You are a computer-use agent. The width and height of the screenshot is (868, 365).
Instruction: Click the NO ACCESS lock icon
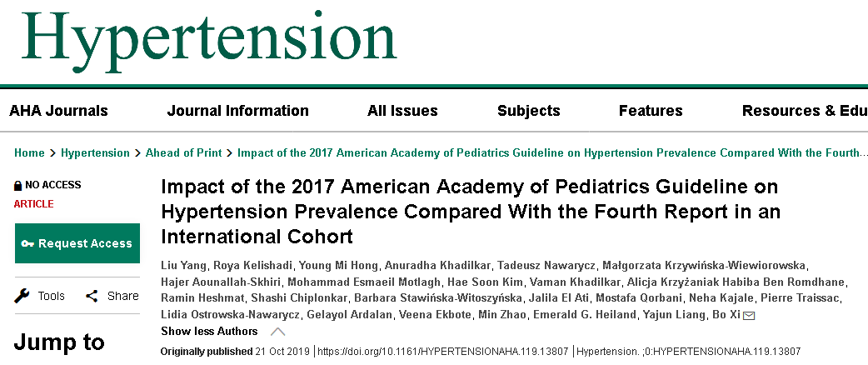click(x=18, y=186)
